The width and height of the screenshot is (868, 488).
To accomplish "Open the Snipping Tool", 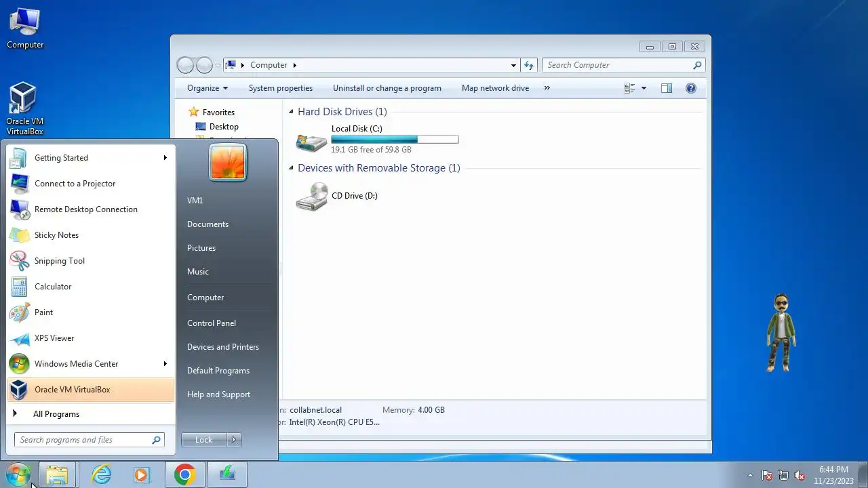I will coord(91,261).
